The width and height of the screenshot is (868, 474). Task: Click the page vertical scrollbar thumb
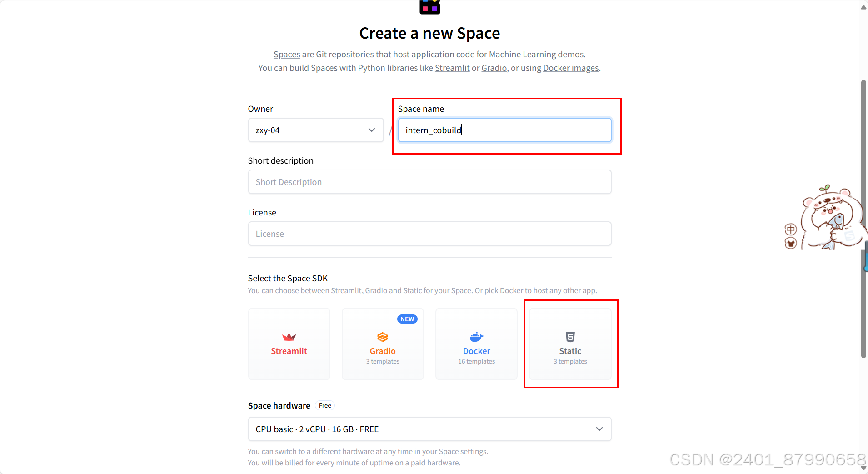click(x=864, y=218)
